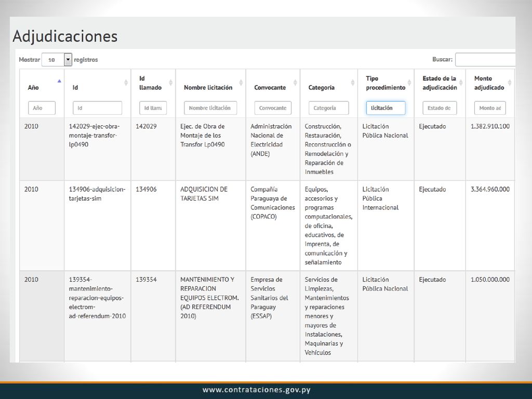Click Compañía Paraguaya de Comunicaciones (COPACO)
The height and width of the screenshot is (399, 532).
tap(272, 203)
